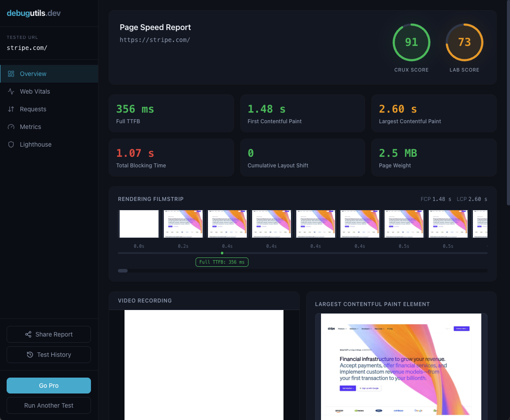Select the 0.2s filmstrip frame
The image size is (510, 420).
click(x=183, y=223)
